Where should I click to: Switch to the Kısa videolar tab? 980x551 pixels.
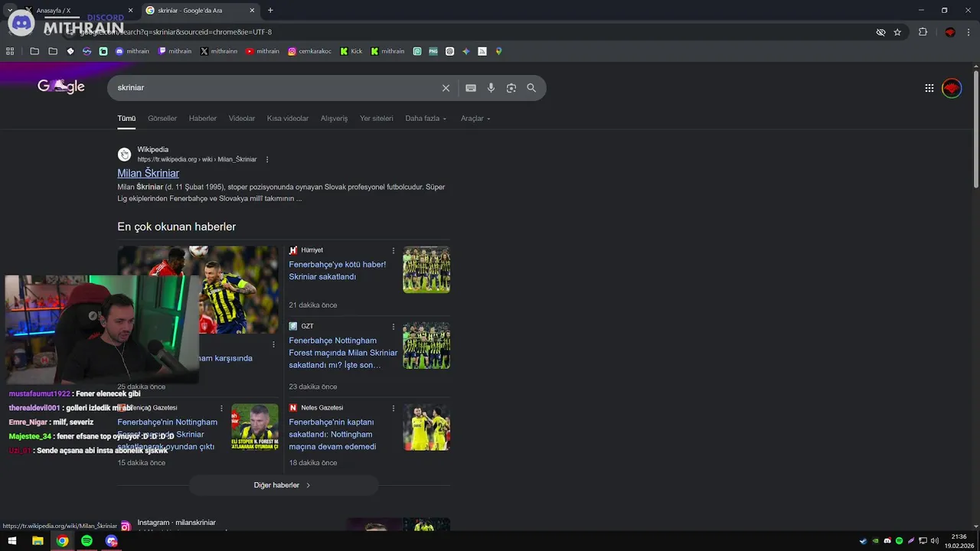coord(288,119)
